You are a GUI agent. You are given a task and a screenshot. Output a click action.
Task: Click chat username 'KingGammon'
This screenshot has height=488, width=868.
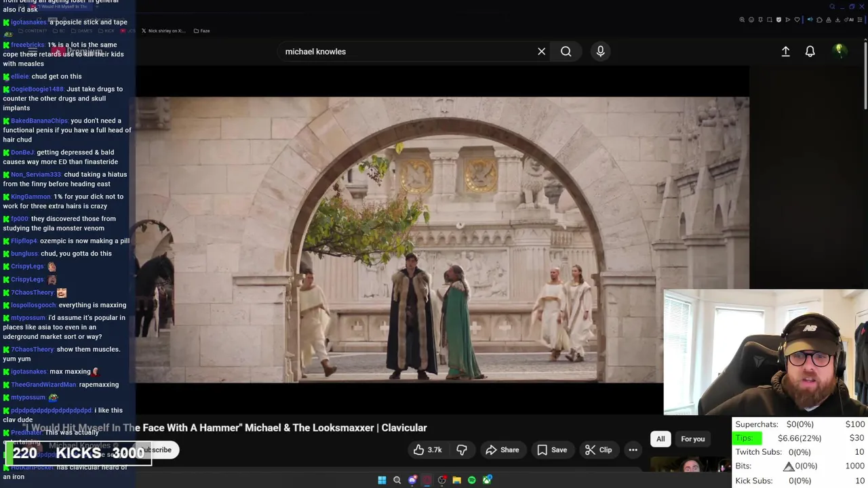point(31,197)
